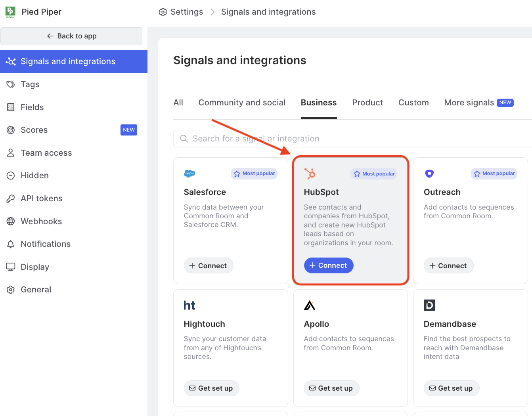Click the Webhooks globe icon

pos(11,221)
